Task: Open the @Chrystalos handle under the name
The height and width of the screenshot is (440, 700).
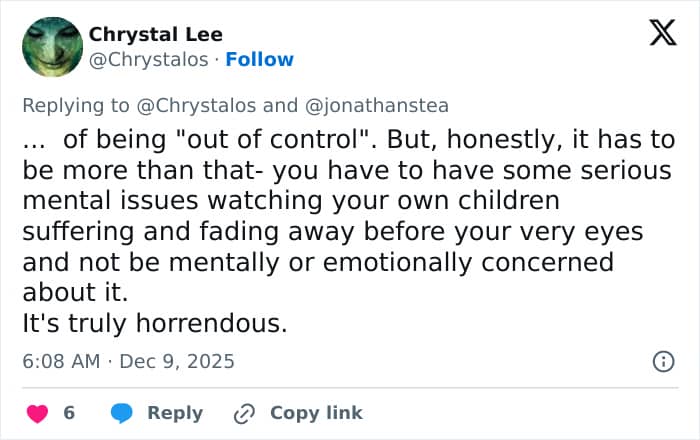Action: point(150,60)
